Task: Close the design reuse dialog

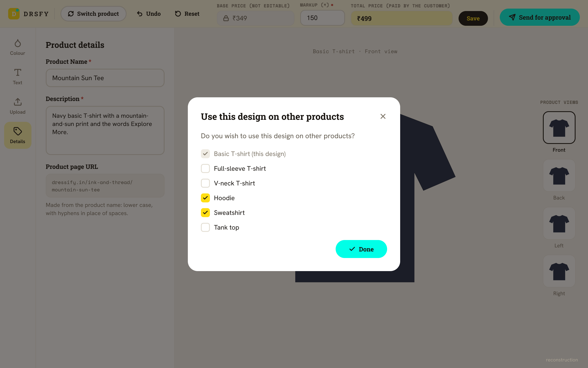Action: coord(383,116)
